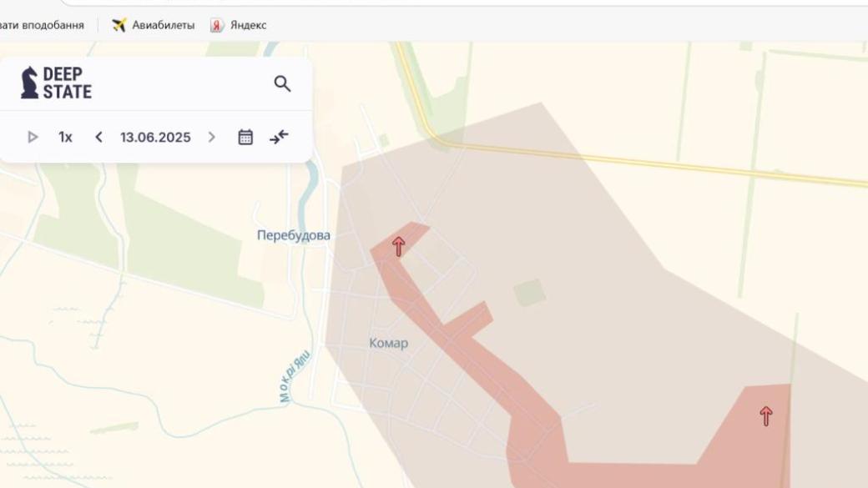Click the Перебудова village label

pos(293,235)
